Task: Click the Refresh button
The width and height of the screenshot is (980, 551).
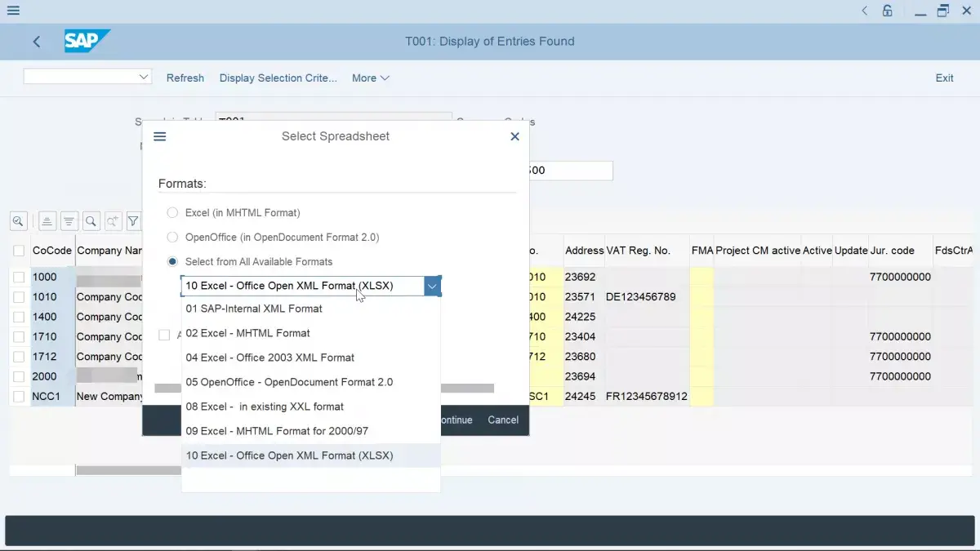Action: pos(185,78)
